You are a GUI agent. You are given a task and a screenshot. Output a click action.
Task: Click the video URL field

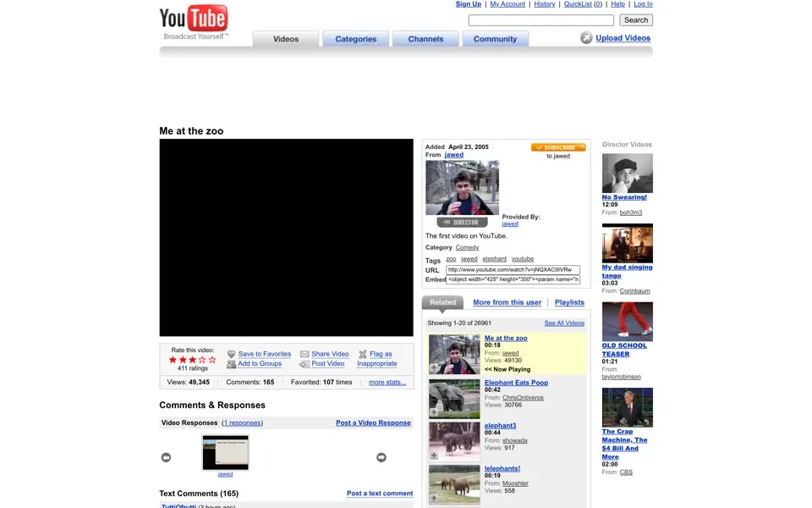click(513, 270)
